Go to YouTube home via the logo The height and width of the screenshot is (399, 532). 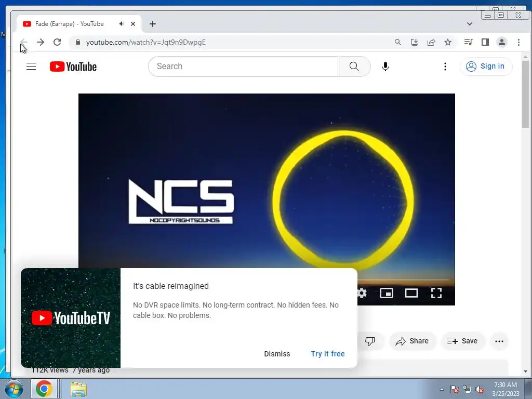(x=73, y=66)
